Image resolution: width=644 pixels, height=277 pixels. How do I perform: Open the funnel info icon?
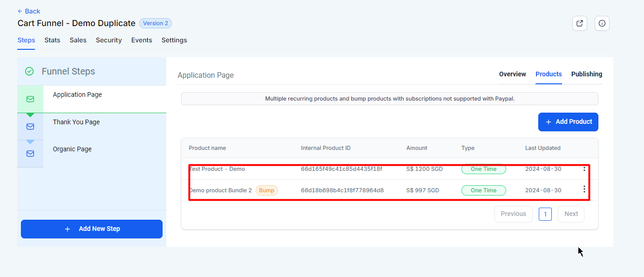pos(602,23)
